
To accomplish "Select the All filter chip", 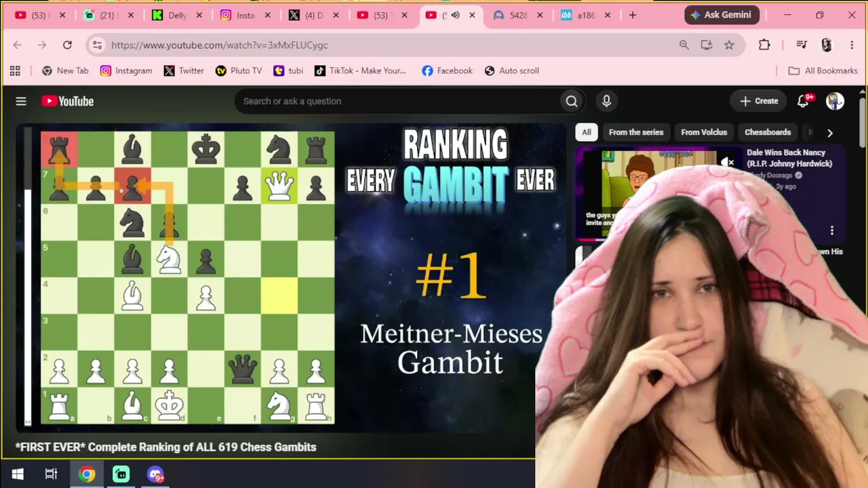I will 587,132.
